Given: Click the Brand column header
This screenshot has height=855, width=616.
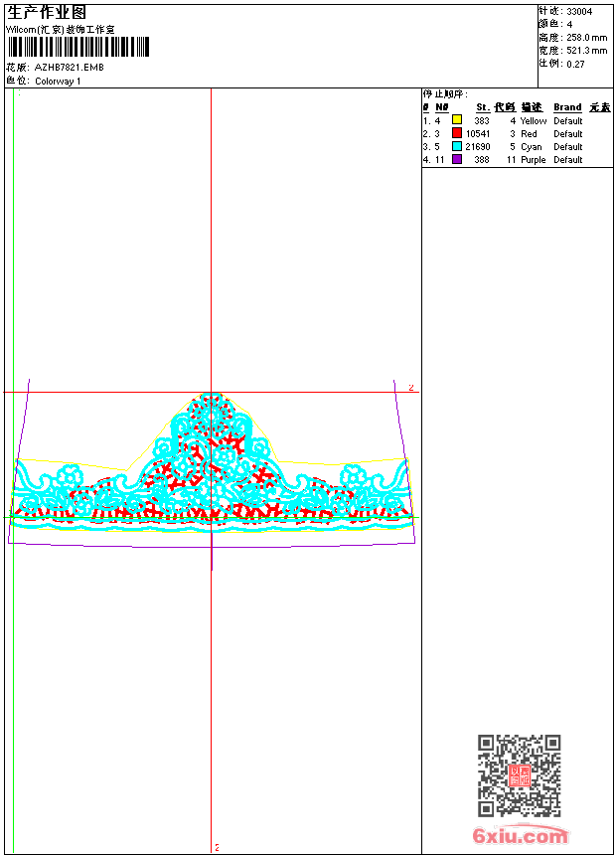Looking at the screenshot, I should tap(567, 107).
